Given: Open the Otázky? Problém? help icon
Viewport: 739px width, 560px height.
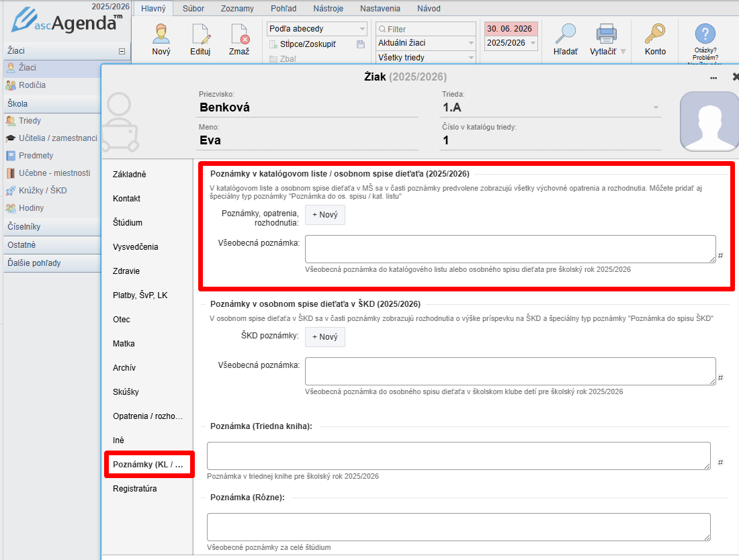Looking at the screenshot, I should point(705,34).
